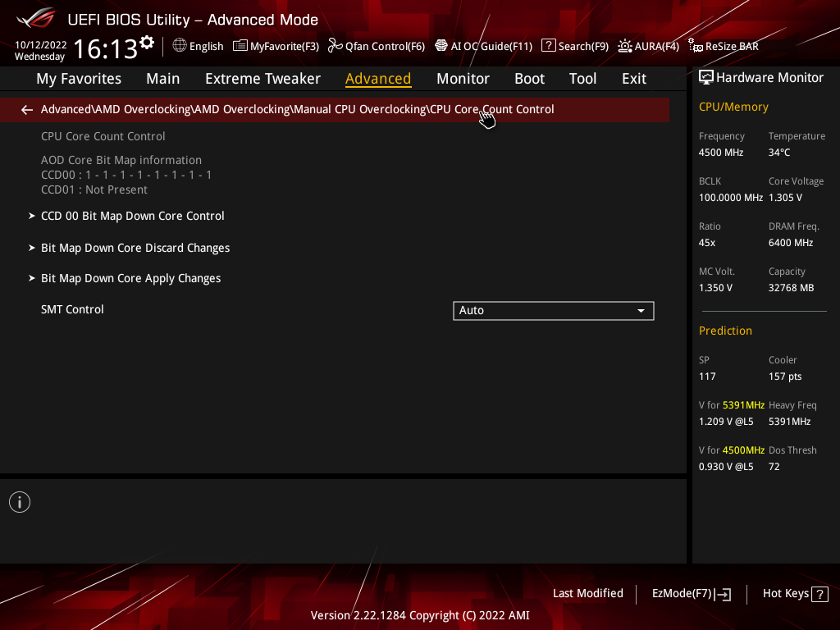Click the Cooler 157 pts value
The height and width of the screenshot is (630, 840).
point(785,377)
